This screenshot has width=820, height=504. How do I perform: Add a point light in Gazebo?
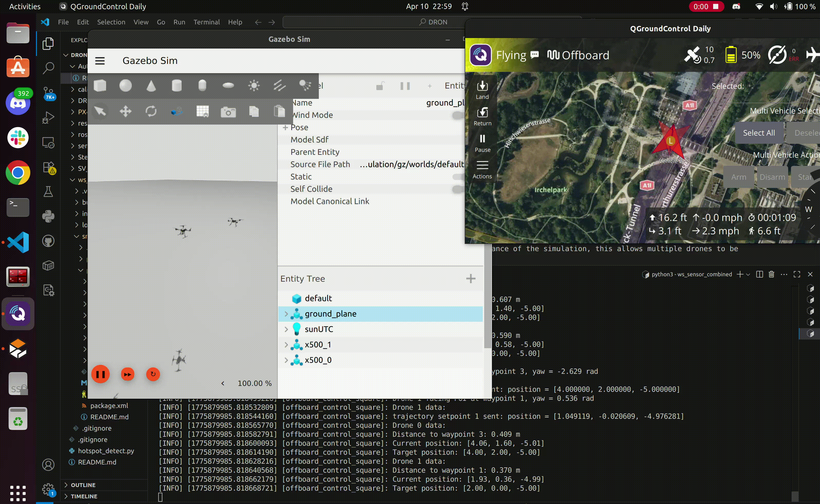pyautogui.click(x=254, y=86)
